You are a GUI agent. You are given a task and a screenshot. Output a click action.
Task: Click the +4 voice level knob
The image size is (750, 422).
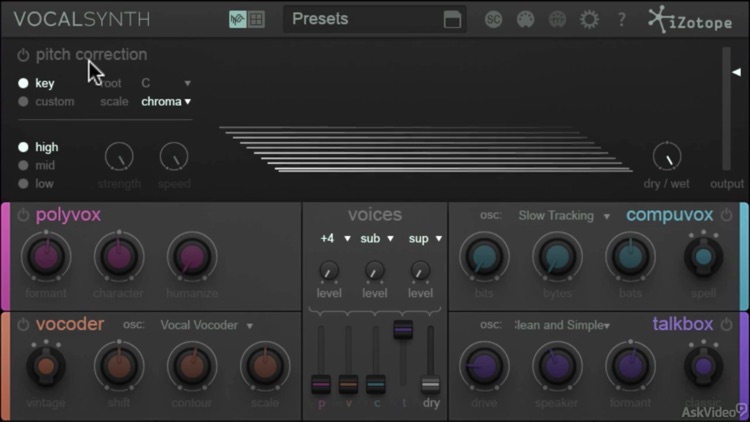[x=329, y=271]
